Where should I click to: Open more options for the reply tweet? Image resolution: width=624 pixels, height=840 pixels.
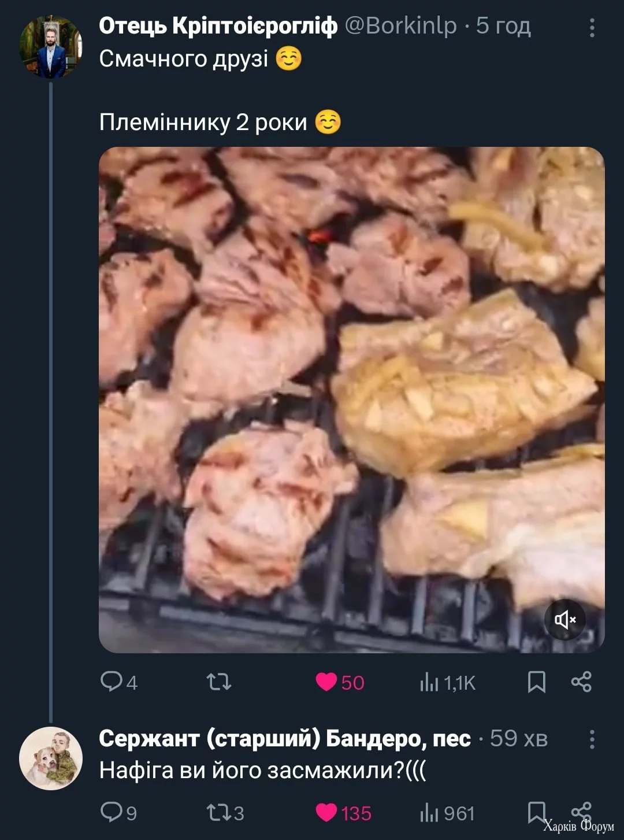click(592, 739)
